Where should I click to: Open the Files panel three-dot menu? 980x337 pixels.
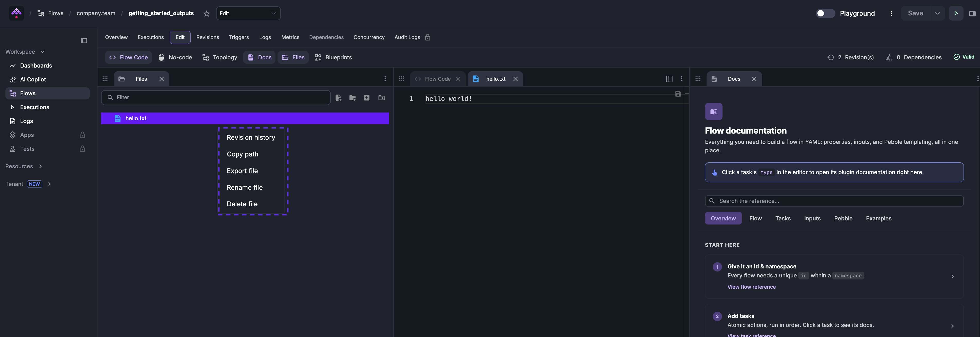coord(385,79)
